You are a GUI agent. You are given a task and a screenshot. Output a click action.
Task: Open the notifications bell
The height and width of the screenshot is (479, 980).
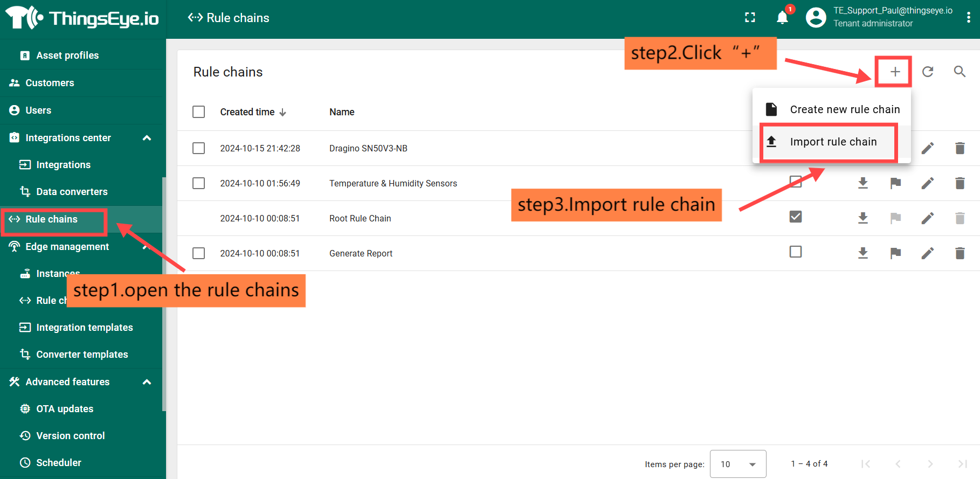(782, 18)
